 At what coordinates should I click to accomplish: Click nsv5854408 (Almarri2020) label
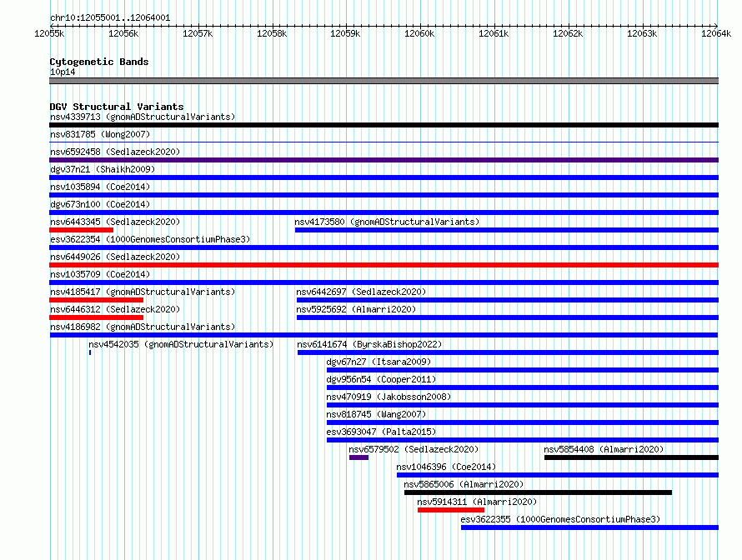click(x=604, y=449)
